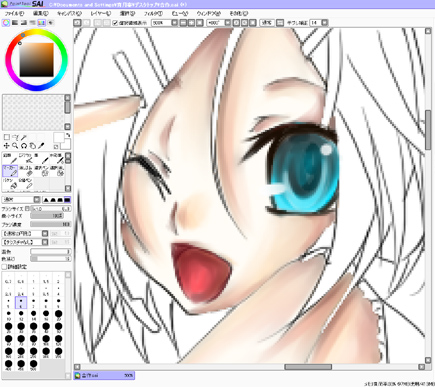The image size is (435, 388).
Task: Select the eyedropper color picker tool
Action: click(41, 146)
